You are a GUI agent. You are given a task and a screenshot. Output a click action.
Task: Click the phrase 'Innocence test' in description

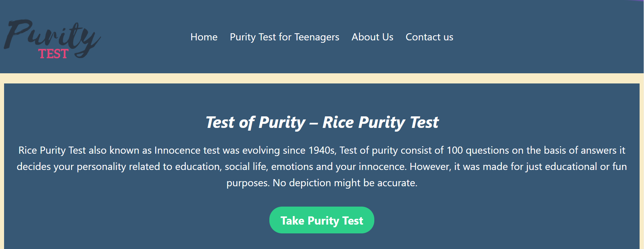click(x=187, y=150)
